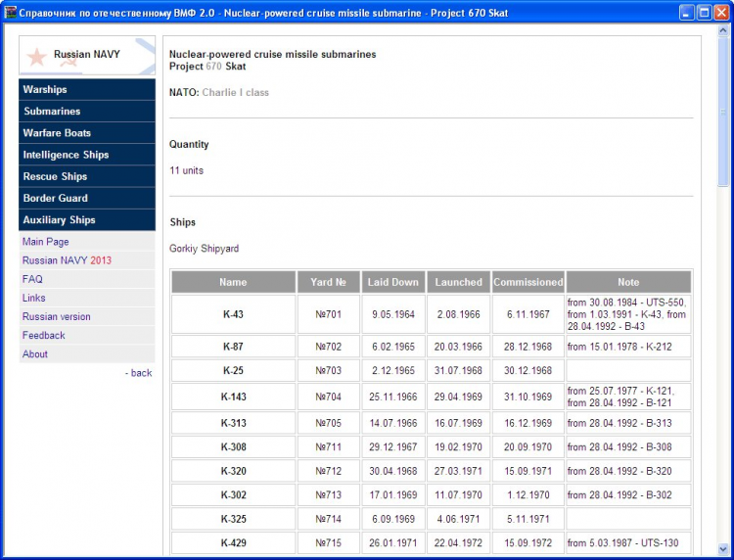
Task: Click the '11 units' quantity text
Action: 186,170
